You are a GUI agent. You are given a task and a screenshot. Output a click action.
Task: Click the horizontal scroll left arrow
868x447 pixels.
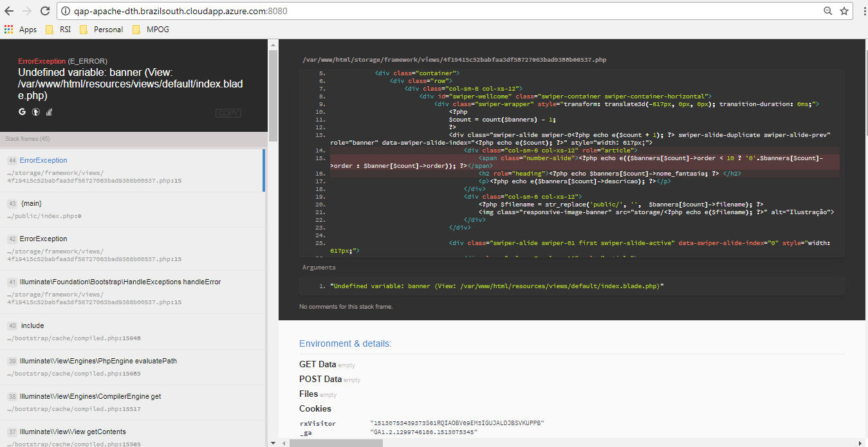(x=284, y=442)
